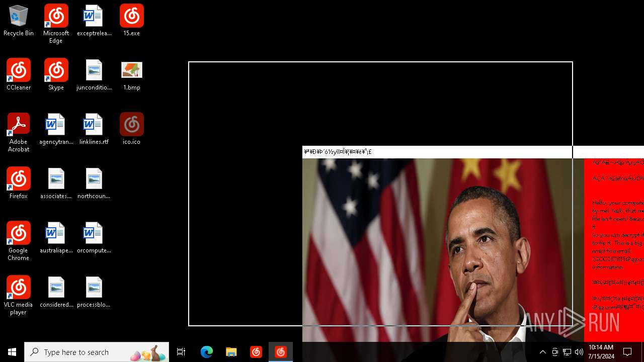Image resolution: width=644 pixels, height=362 pixels.
Task: Select the associates... image file
Action: 56,184
